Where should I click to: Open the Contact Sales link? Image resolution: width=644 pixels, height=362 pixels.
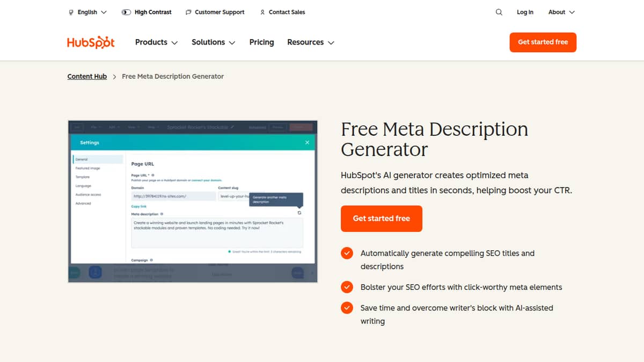coord(282,12)
